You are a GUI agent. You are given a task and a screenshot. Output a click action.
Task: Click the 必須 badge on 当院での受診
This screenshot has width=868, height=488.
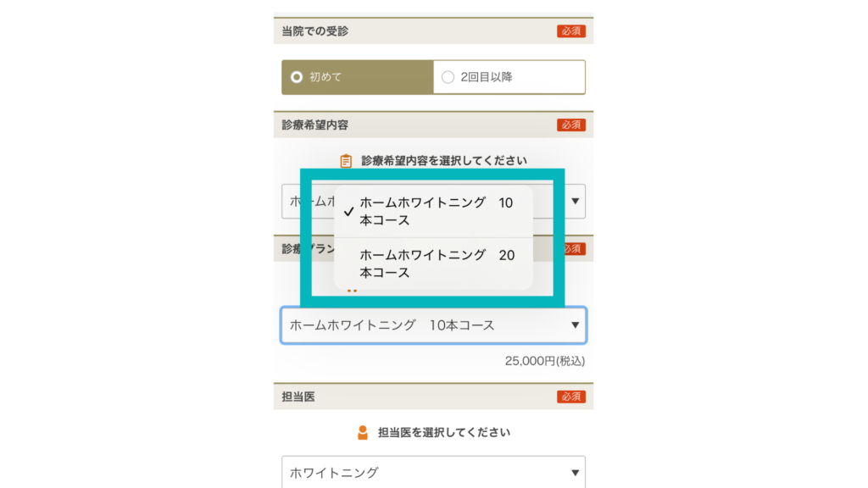[x=570, y=31]
